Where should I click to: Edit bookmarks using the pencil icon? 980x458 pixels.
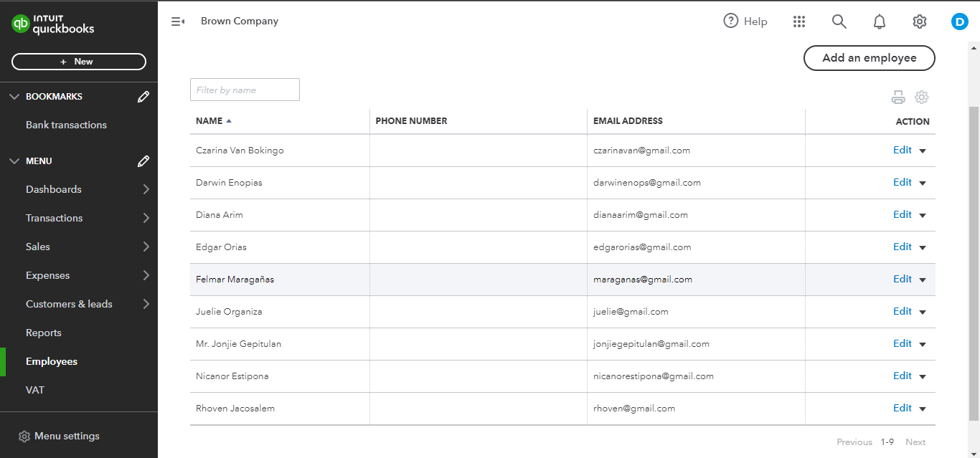[143, 97]
